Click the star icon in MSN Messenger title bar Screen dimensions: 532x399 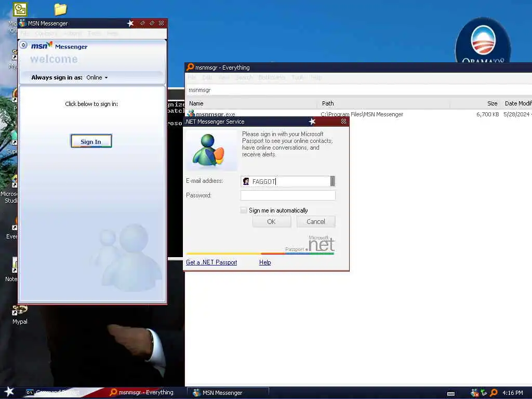click(x=130, y=23)
